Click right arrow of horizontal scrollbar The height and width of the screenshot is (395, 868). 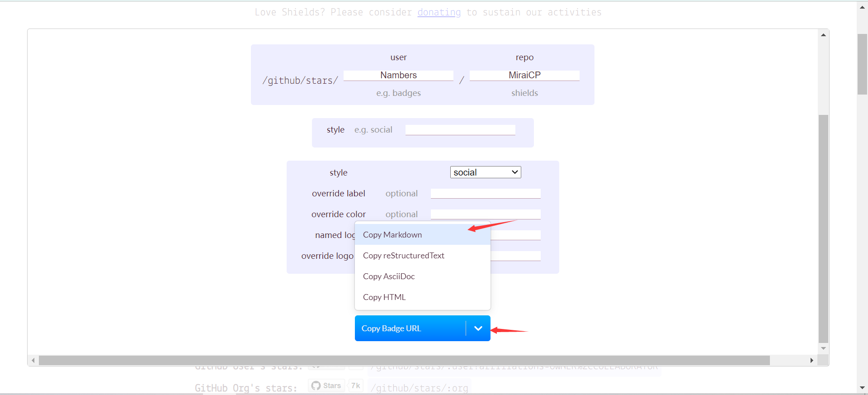pyautogui.click(x=812, y=361)
